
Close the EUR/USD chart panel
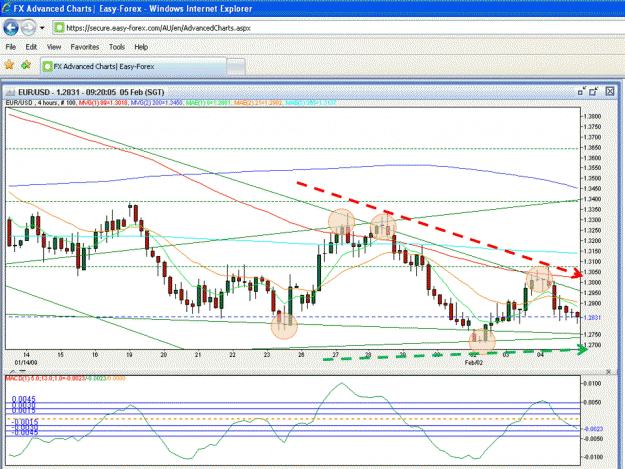610,91
